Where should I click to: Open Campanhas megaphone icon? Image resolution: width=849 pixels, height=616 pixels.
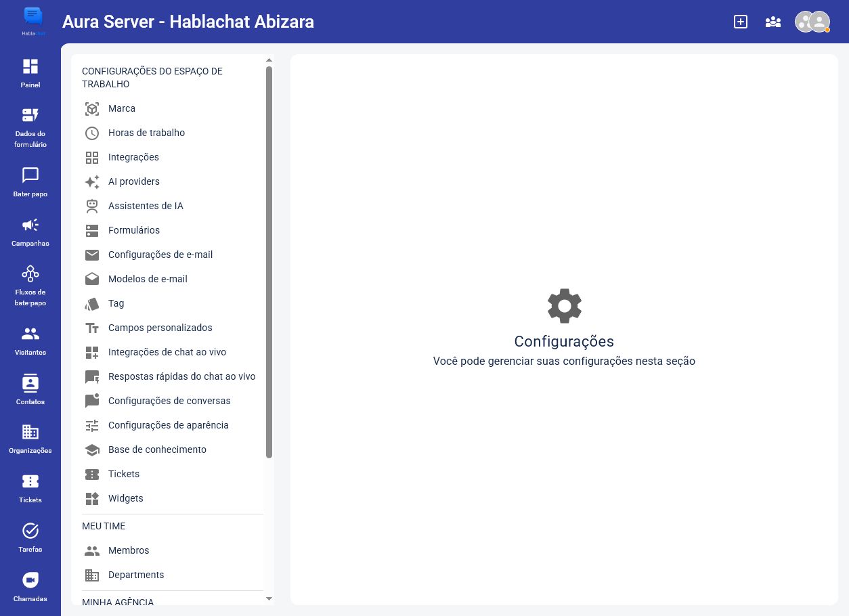pos(30,225)
